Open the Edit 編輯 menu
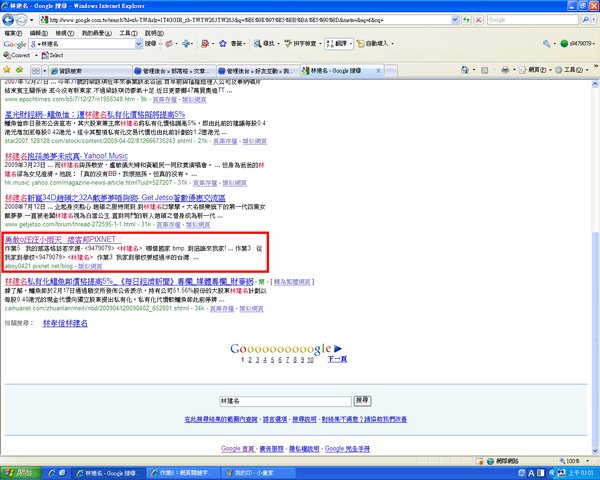The height and width of the screenshot is (480, 600). 39,33
